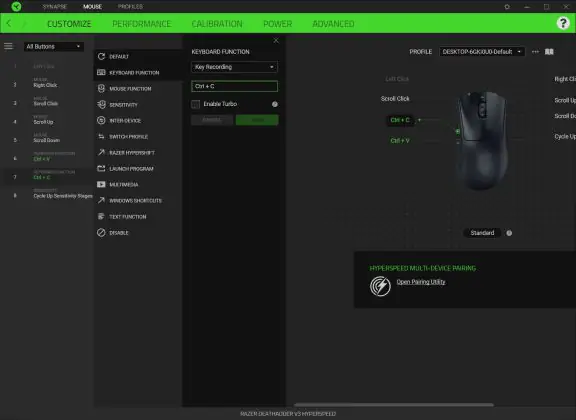The width and height of the screenshot is (576, 420).
Task: Open the settings gear icon
Action: (507, 7)
